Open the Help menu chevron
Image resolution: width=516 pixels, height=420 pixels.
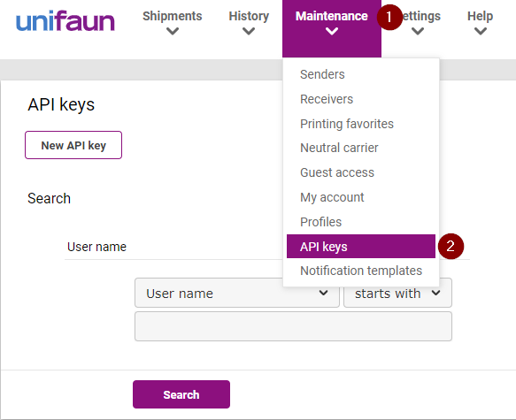[x=481, y=32]
